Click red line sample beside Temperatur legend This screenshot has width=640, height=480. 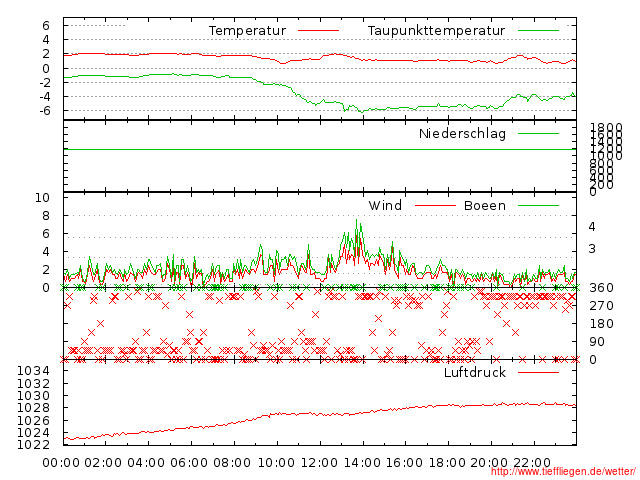click(x=318, y=31)
